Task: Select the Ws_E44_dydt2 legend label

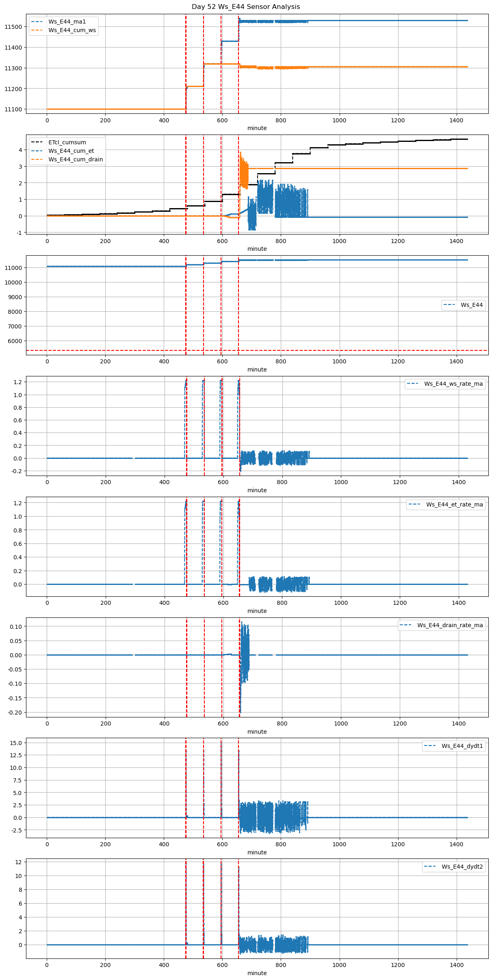Action: click(462, 867)
